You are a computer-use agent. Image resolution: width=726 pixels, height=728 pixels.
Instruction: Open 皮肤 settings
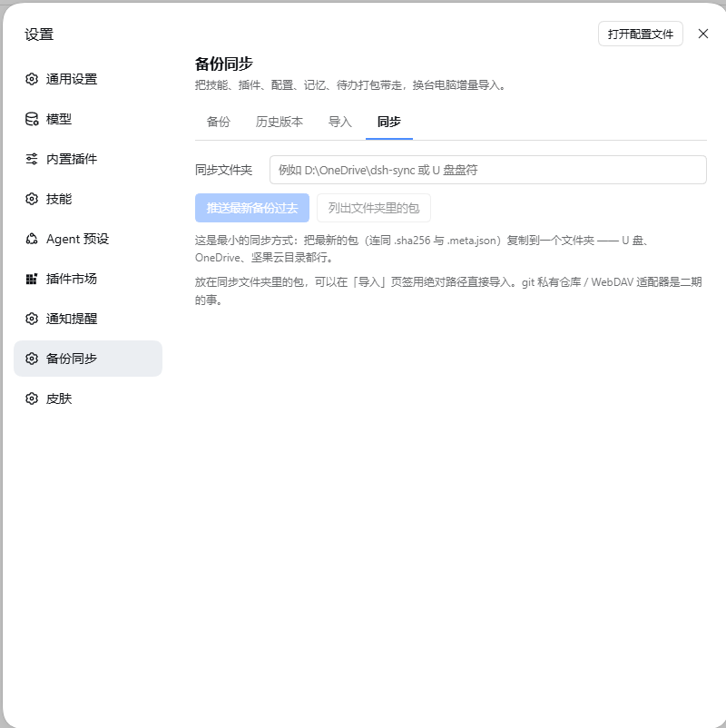pyautogui.click(x=88, y=398)
